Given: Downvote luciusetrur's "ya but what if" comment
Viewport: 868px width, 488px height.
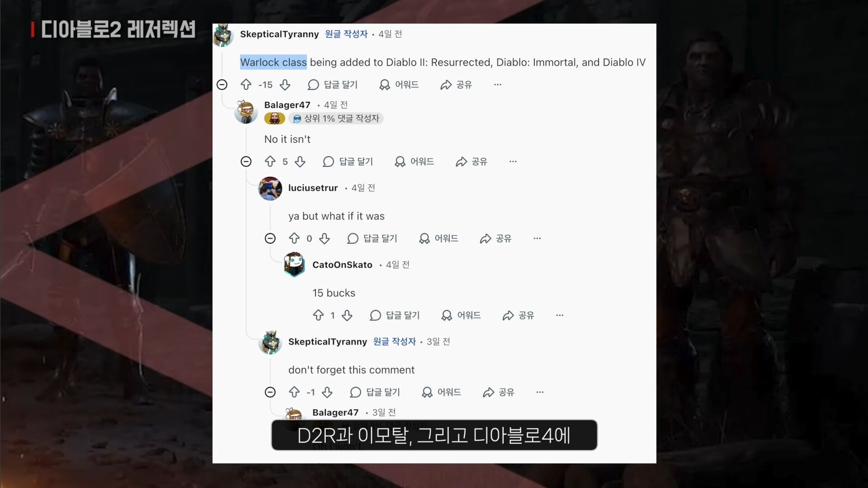Looking at the screenshot, I should pos(325,238).
